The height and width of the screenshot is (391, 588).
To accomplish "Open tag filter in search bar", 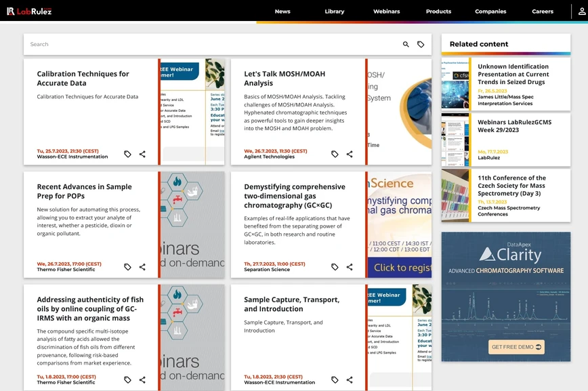I will pos(421,44).
